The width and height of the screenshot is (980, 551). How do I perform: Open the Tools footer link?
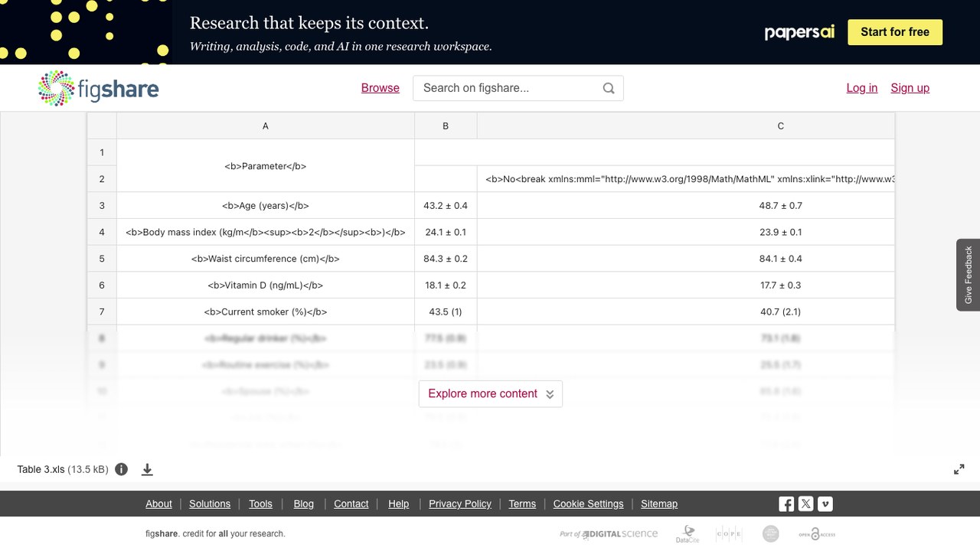coord(260,504)
